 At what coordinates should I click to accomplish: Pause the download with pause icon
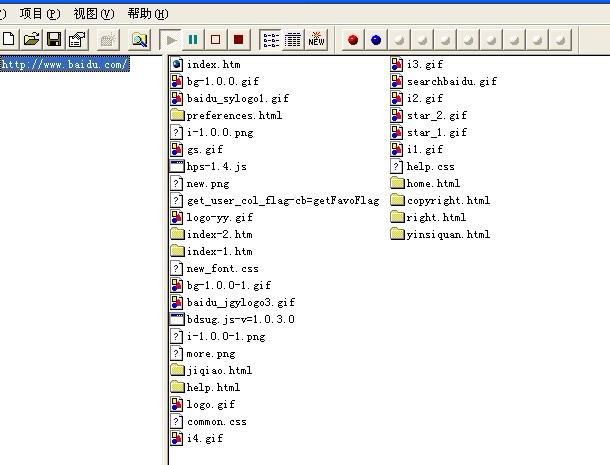(193, 40)
